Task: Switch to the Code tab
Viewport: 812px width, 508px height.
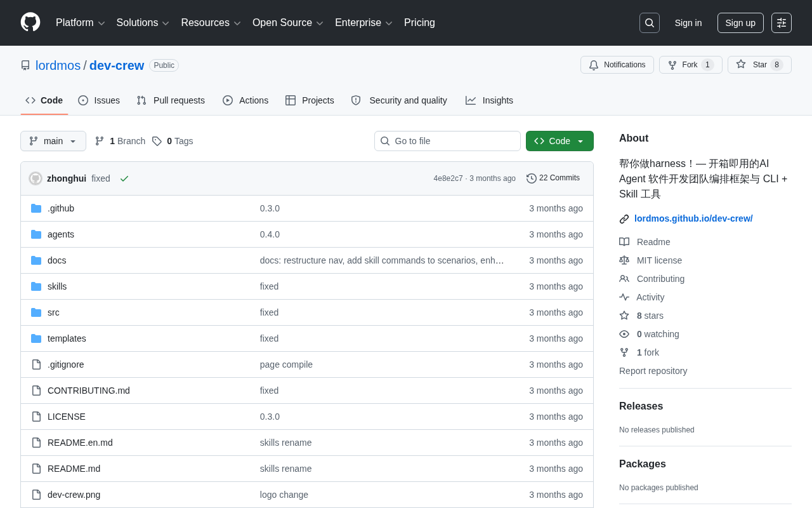Action: pos(44,100)
